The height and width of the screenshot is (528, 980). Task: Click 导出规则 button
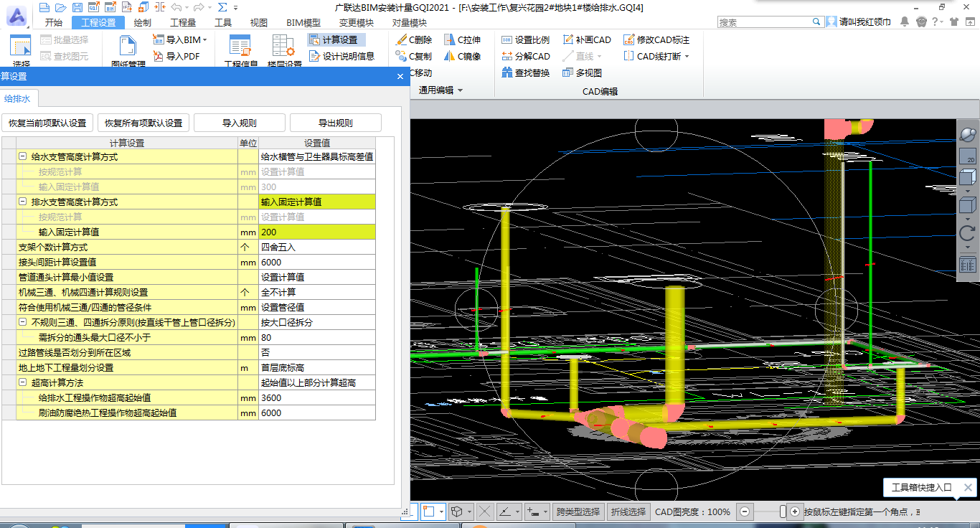336,123
